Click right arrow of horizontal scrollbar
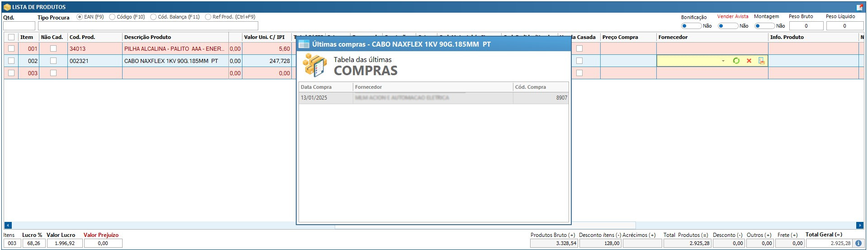The image size is (868, 250). pyautogui.click(x=860, y=225)
